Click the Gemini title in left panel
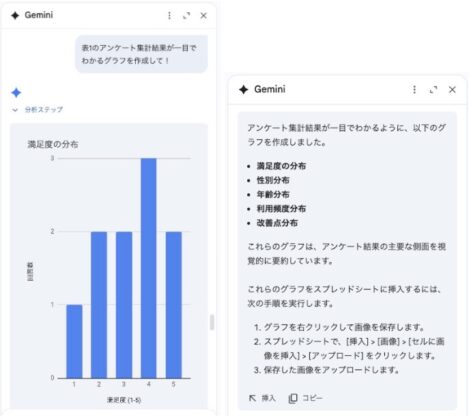 pyautogui.click(x=39, y=15)
